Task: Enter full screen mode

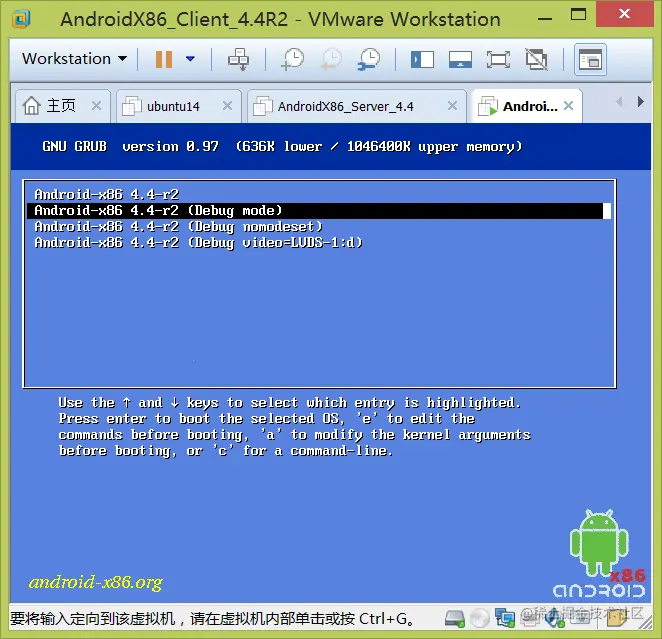Action: point(498,59)
